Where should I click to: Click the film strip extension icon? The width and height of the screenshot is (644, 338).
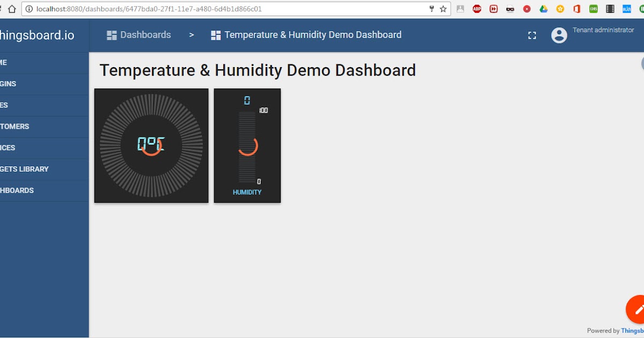click(610, 9)
